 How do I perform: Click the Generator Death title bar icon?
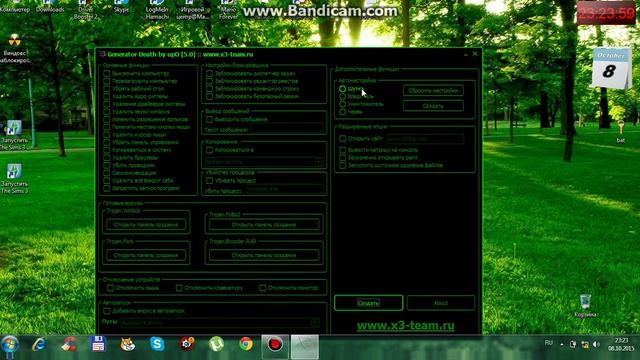(102, 54)
